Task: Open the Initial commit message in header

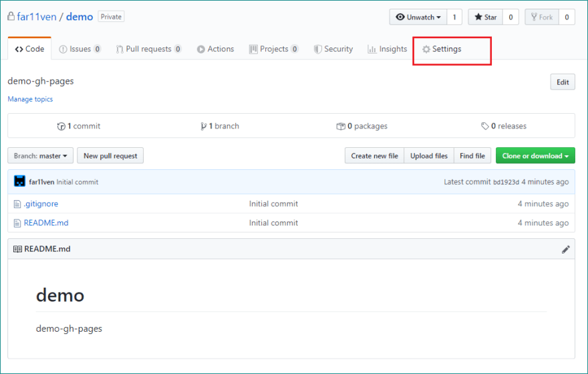Action: click(78, 182)
